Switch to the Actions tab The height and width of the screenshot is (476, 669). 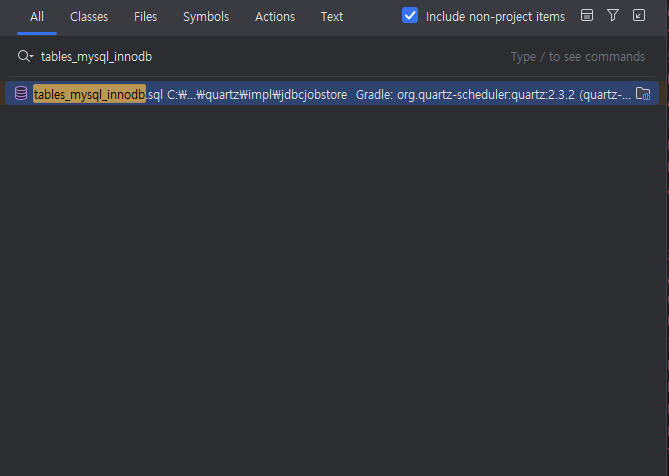click(275, 17)
